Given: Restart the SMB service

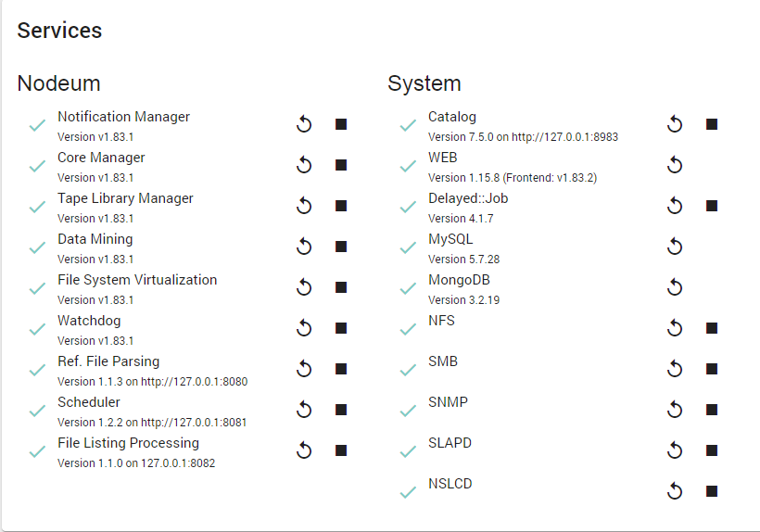Looking at the screenshot, I should tap(675, 369).
